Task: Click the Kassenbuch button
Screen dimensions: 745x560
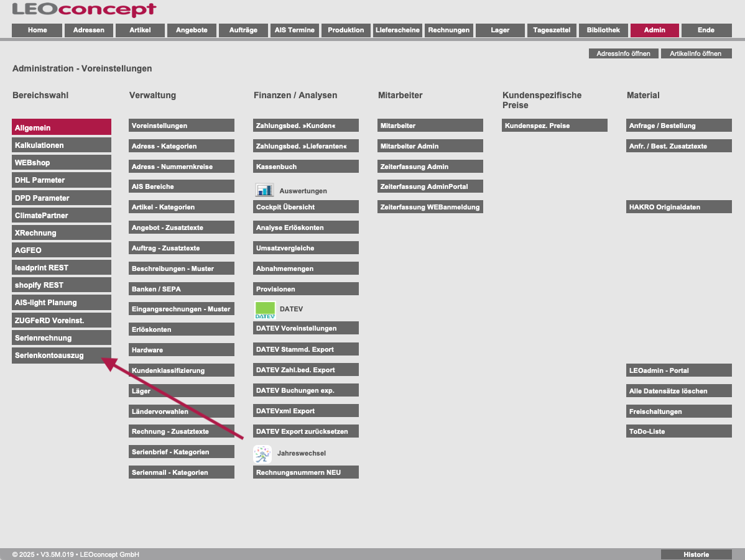Action: pyautogui.click(x=306, y=167)
